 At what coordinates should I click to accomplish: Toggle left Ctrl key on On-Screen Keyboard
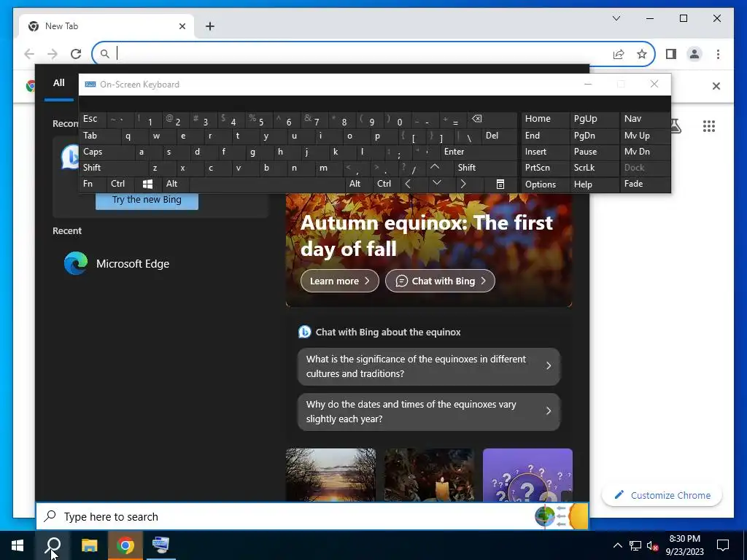click(120, 184)
